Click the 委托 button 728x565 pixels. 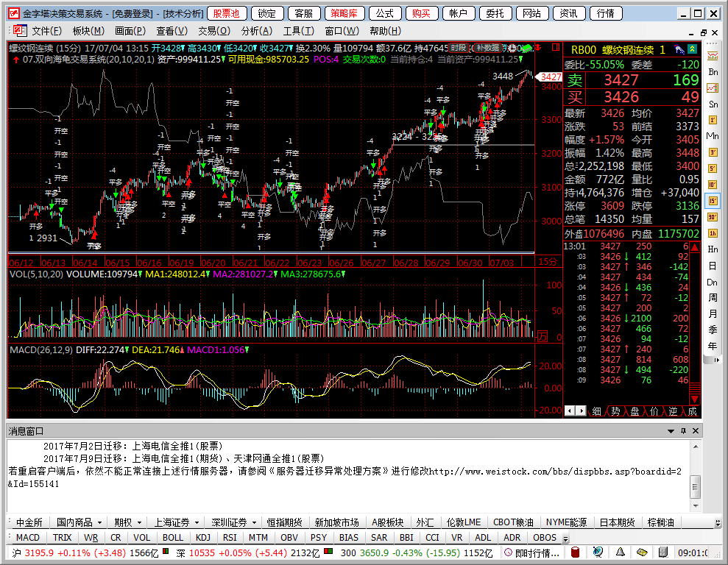click(x=495, y=13)
